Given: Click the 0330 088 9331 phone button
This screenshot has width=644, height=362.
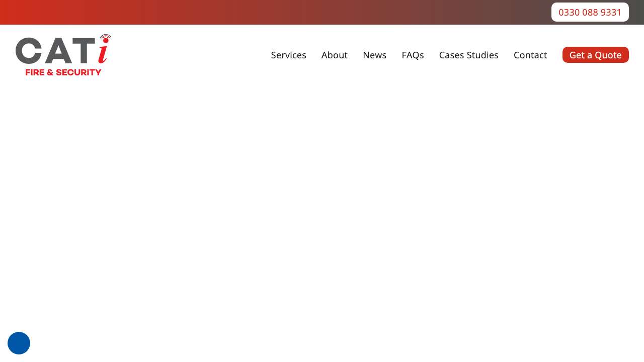Looking at the screenshot, I should 590,12.
